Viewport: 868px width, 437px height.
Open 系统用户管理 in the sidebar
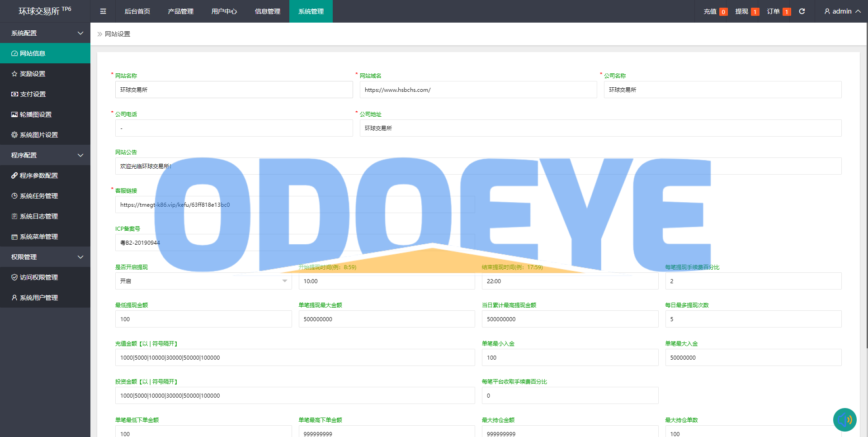coord(45,298)
